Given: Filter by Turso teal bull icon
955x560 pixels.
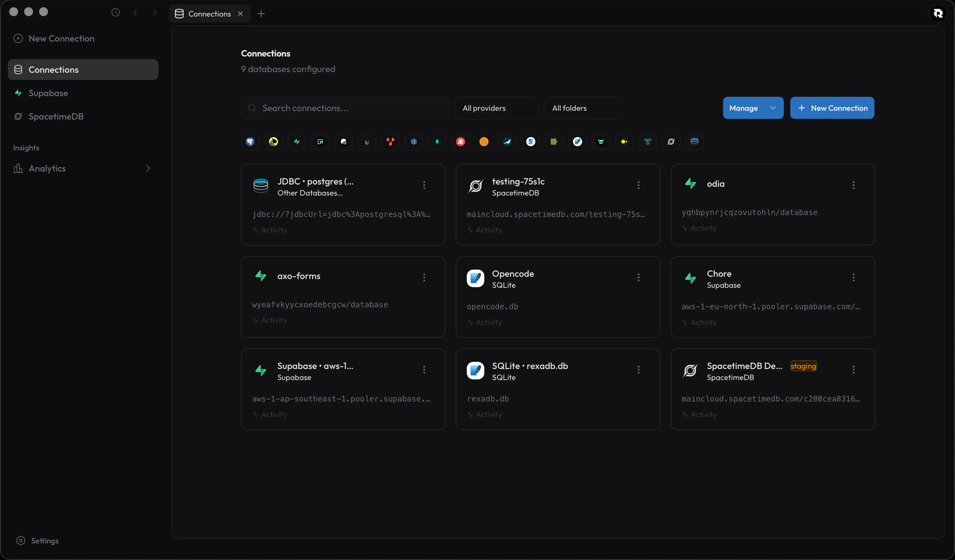Looking at the screenshot, I should coord(601,142).
